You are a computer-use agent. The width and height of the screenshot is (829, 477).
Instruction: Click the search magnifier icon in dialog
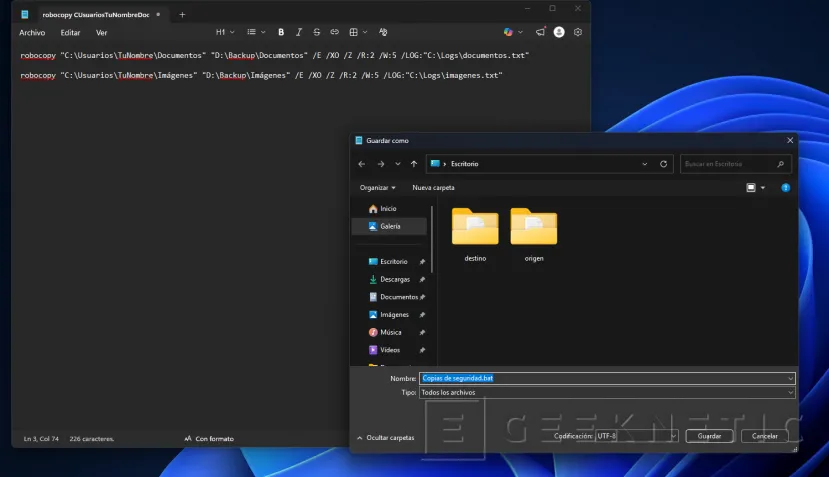(x=780, y=164)
